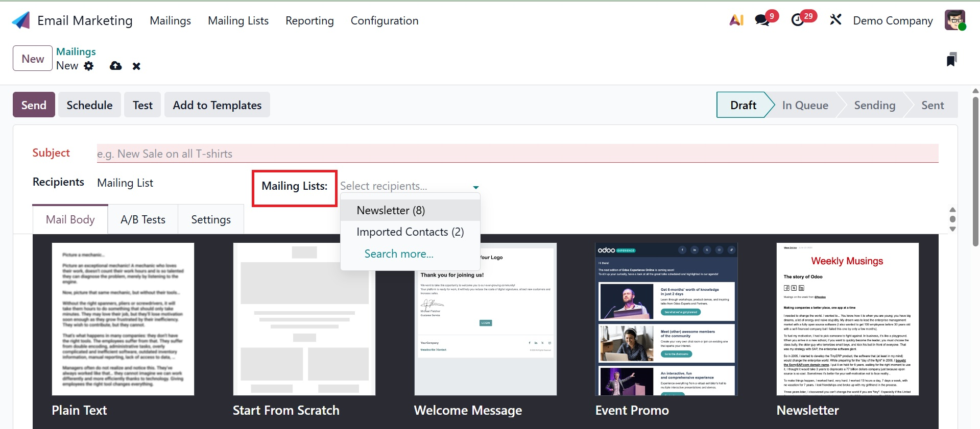Open the conversations chat bubble icon
980x429 pixels.
[762, 20]
